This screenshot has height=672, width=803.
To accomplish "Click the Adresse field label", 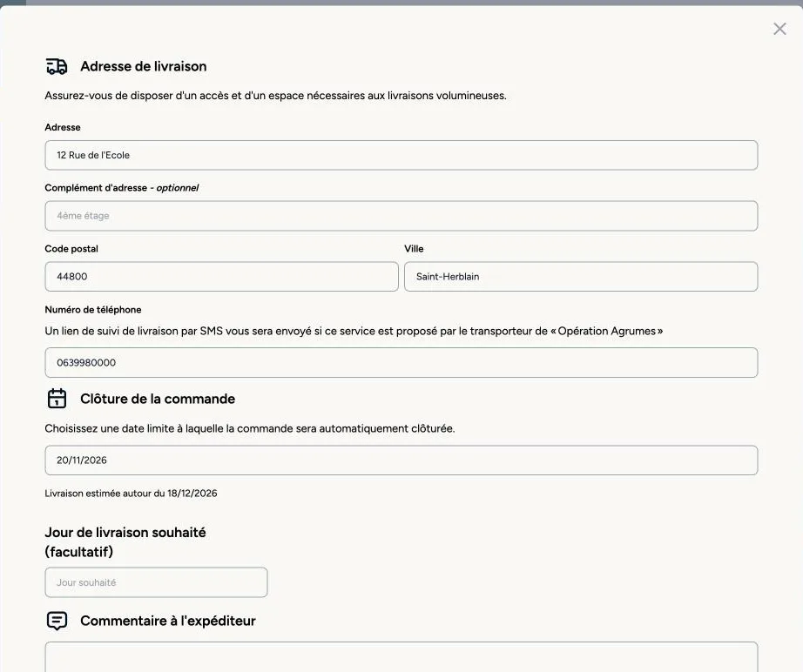I will [x=63, y=127].
